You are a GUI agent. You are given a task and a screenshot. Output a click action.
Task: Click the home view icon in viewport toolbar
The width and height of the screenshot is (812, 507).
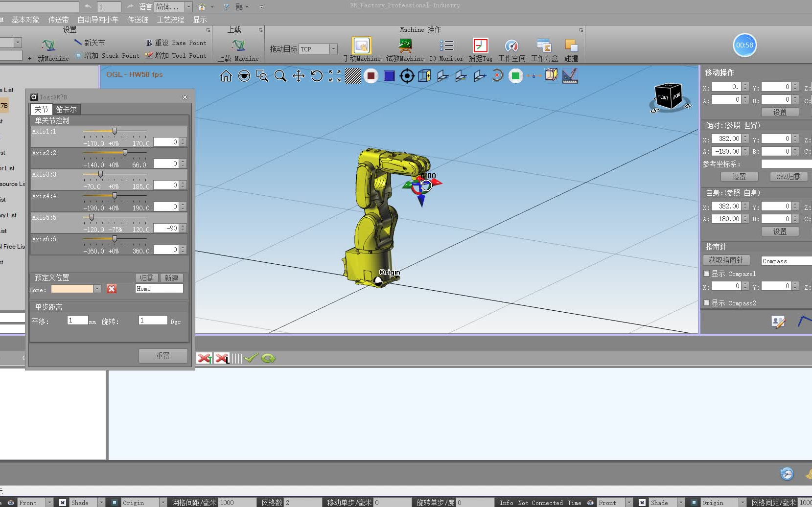tap(226, 76)
